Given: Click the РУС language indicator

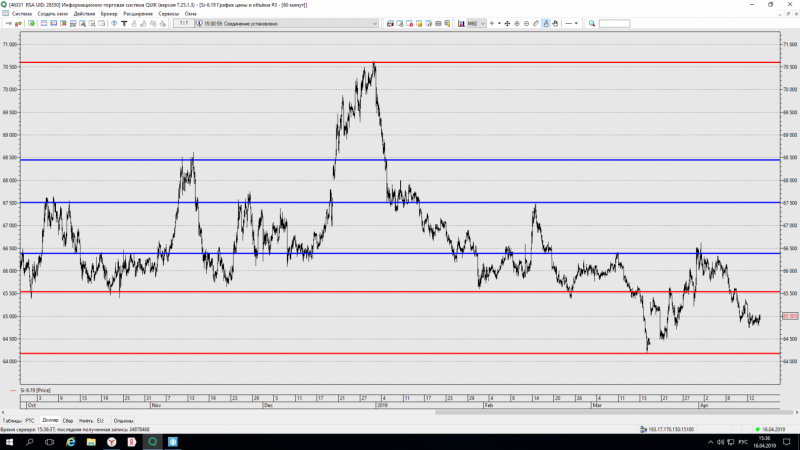Looking at the screenshot, I should click(743, 442).
